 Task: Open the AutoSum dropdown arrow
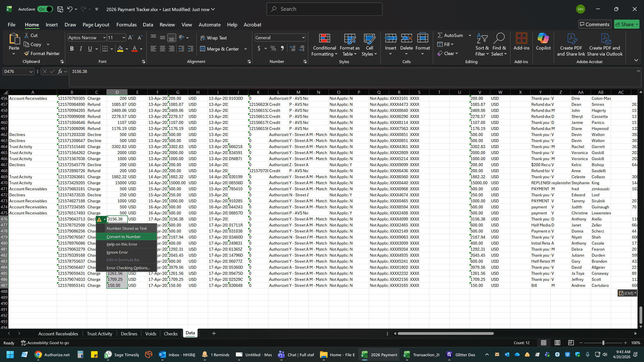pos(470,35)
